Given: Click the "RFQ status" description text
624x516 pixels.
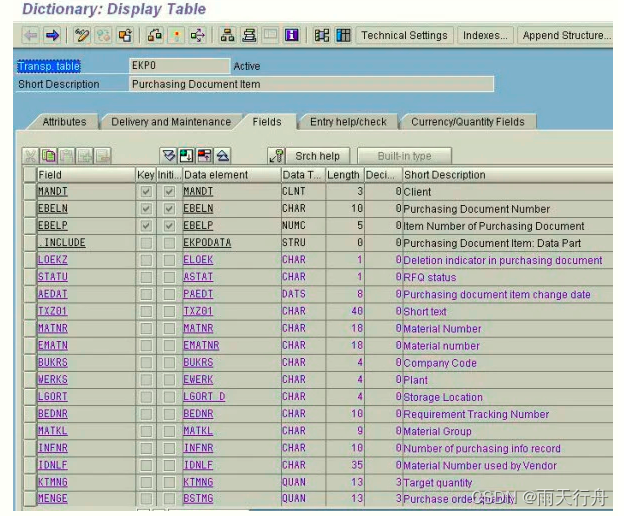Looking at the screenshot, I should [x=430, y=277].
